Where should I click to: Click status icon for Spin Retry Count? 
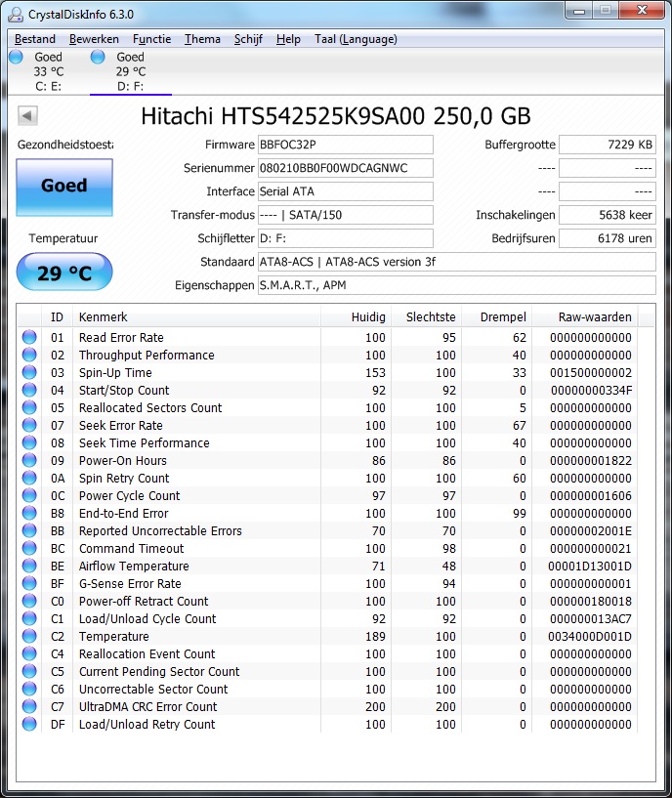click(x=29, y=478)
